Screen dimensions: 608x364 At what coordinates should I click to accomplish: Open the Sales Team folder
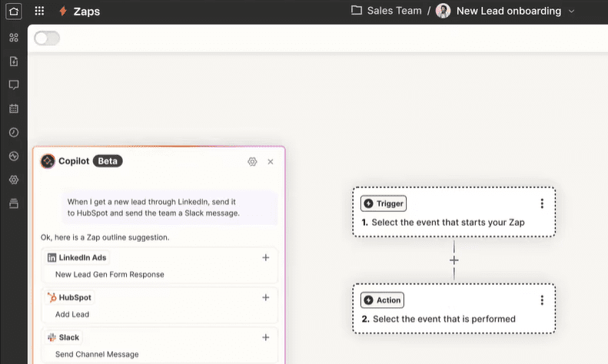386,11
